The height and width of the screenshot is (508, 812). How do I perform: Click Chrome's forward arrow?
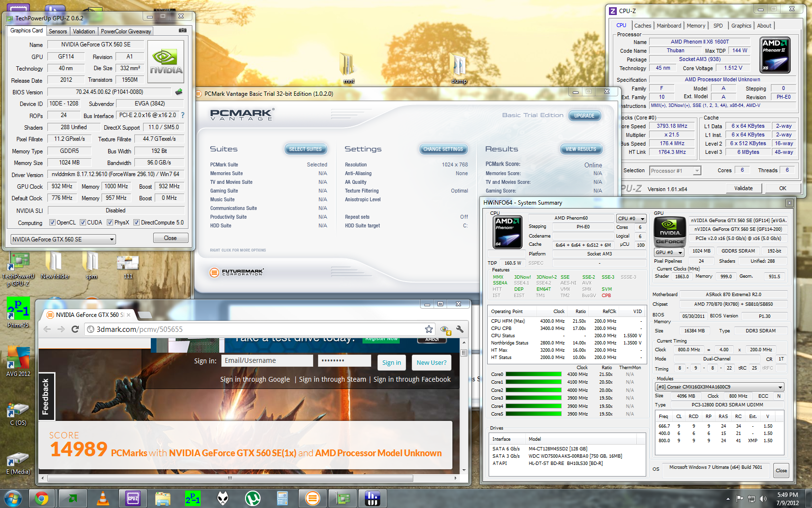point(61,329)
